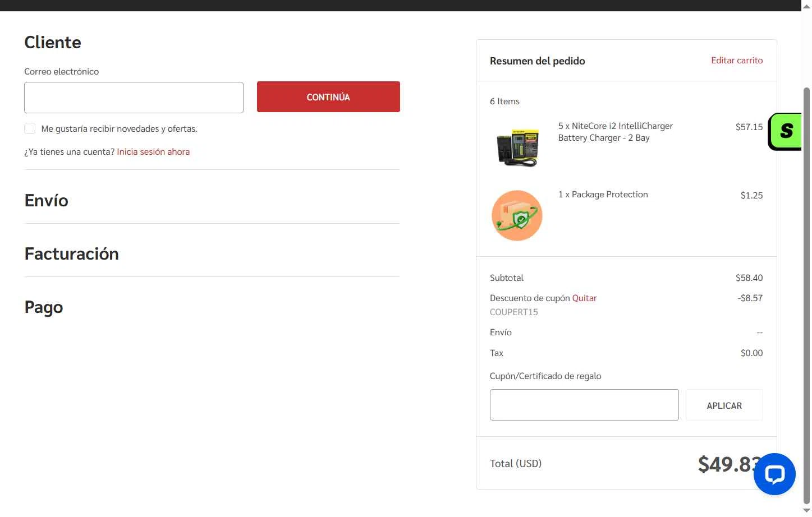
Task: Open the live chat bubble icon
Action: click(774, 474)
